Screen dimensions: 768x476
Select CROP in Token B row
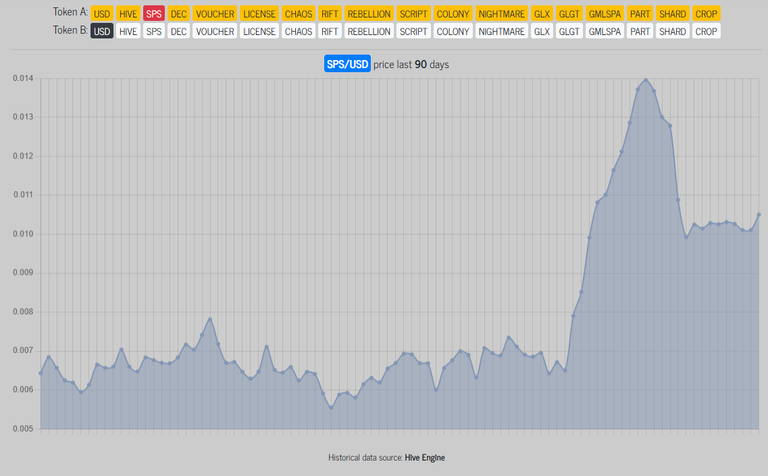(706, 31)
